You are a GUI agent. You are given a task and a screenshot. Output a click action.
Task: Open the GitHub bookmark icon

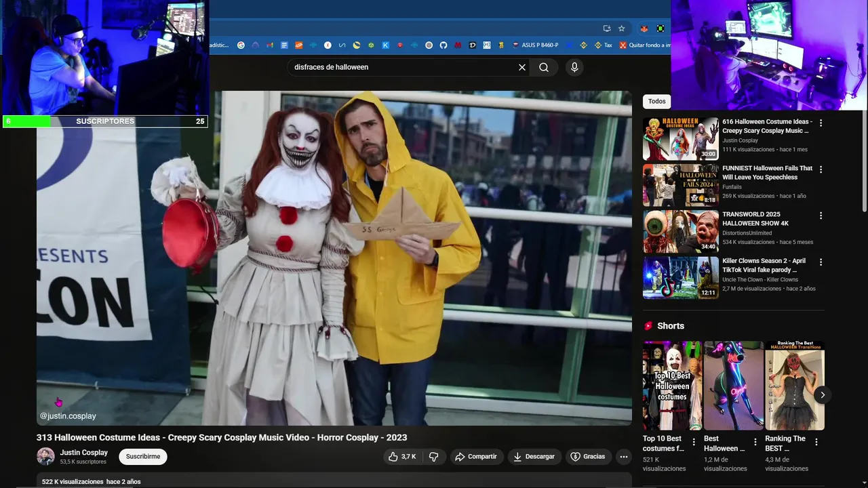tap(443, 45)
